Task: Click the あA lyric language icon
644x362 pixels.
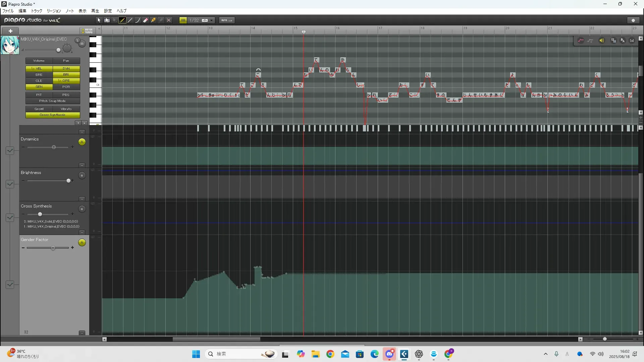Action: pyautogui.click(x=623, y=41)
